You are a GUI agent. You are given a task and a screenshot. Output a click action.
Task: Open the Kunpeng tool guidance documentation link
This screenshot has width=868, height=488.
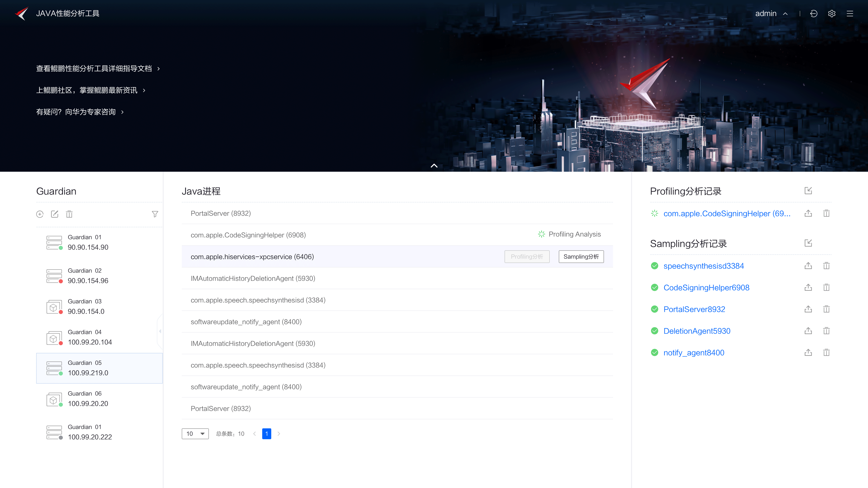click(x=98, y=69)
